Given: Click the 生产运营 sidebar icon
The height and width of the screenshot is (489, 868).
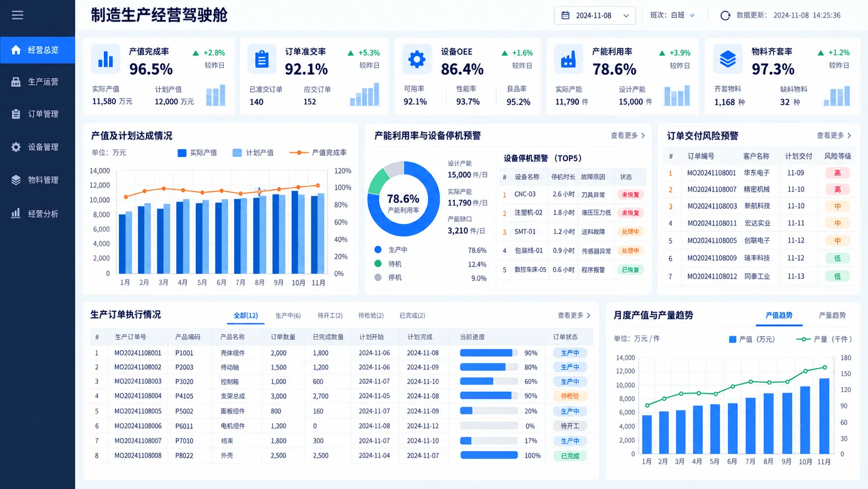Looking at the screenshot, I should [16, 82].
